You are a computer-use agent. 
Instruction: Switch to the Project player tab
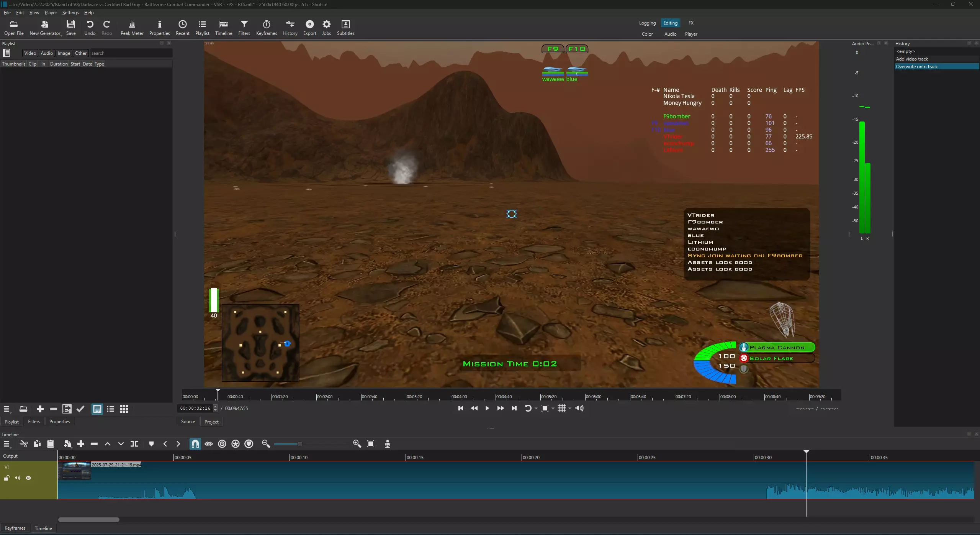pyautogui.click(x=211, y=422)
